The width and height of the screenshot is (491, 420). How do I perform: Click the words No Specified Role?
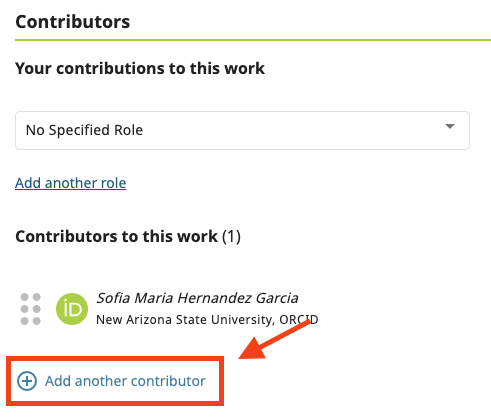coord(84,130)
